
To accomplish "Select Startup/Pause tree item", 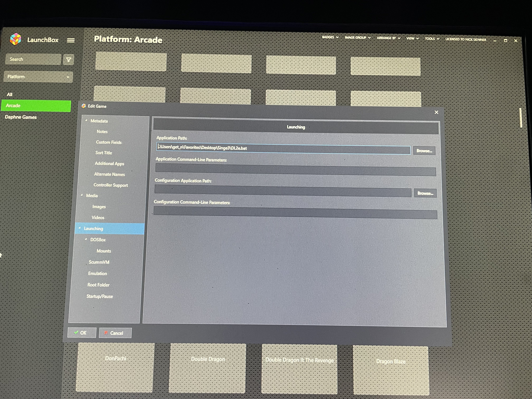I will tap(100, 296).
